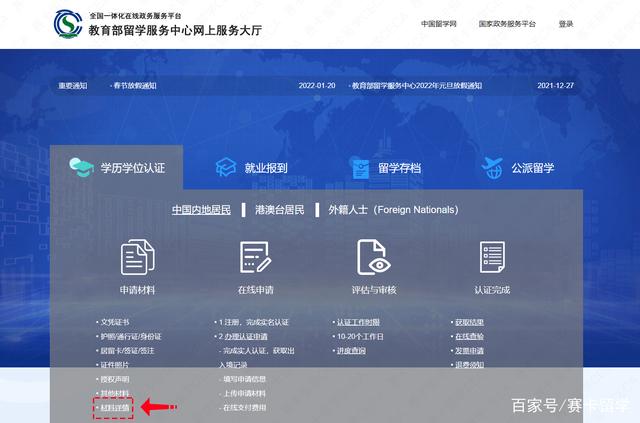640x423 pixels.
Task: Open the 国家政务服务平台 header link
Action: pyautogui.click(x=507, y=24)
